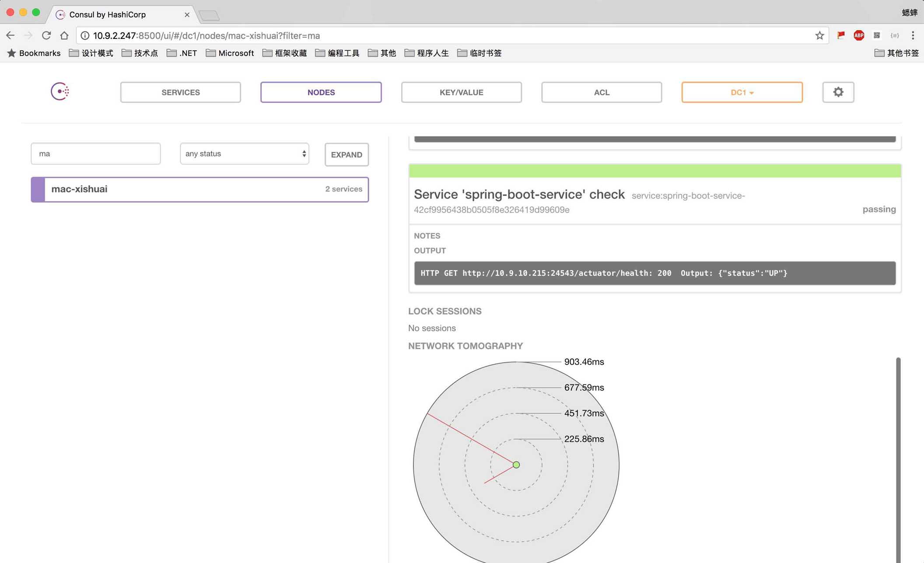Image resolution: width=924 pixels, height=563 pixels.
Task: Click the browser reload icon
Action: click(x=46, y=35)
